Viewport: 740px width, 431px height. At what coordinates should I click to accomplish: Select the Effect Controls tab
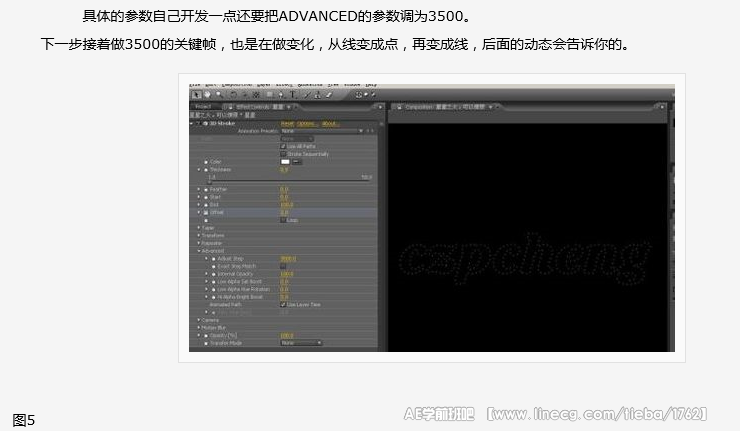260,107
